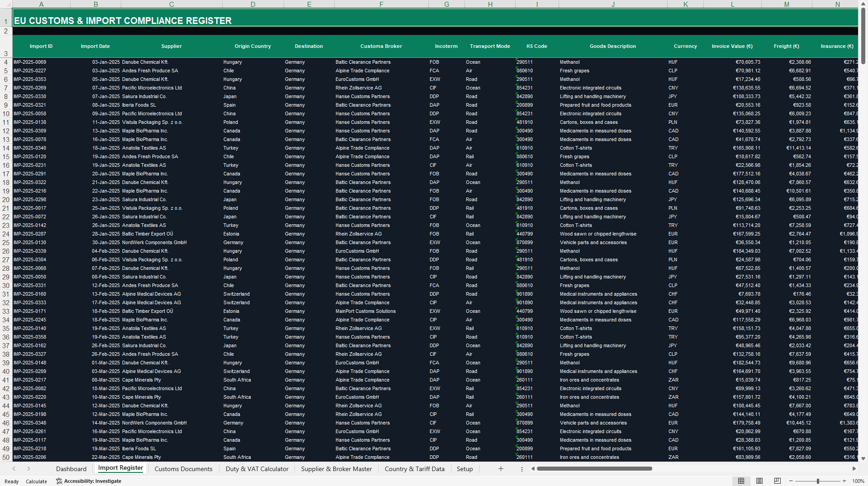868x486 pixels.
Task: Select Vehicle parts and accessories row 46
Action: tap(613, 423)
